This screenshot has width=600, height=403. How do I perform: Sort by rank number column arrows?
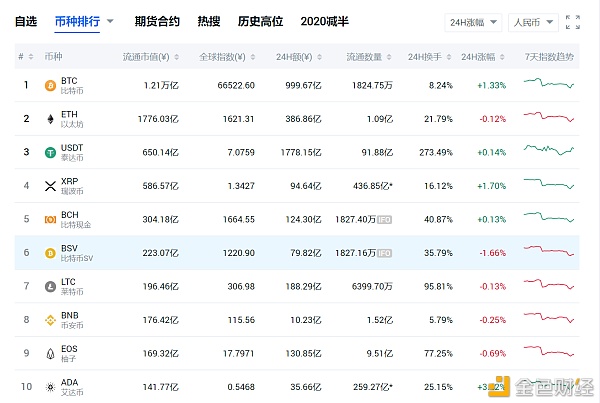coord(31,57)
